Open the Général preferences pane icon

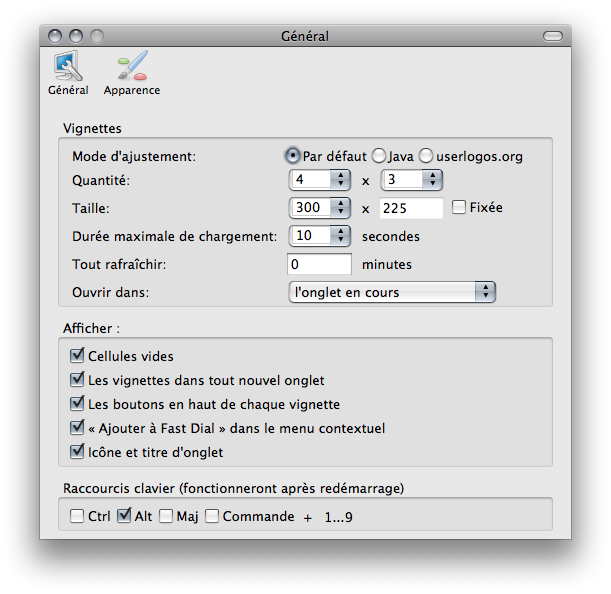coord(68,73)
